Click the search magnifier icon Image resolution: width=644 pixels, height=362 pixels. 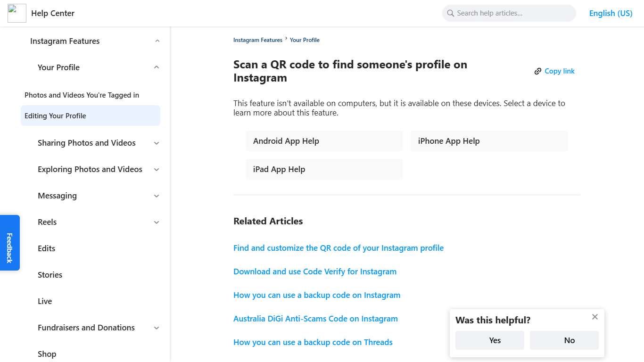pos(451,13)
